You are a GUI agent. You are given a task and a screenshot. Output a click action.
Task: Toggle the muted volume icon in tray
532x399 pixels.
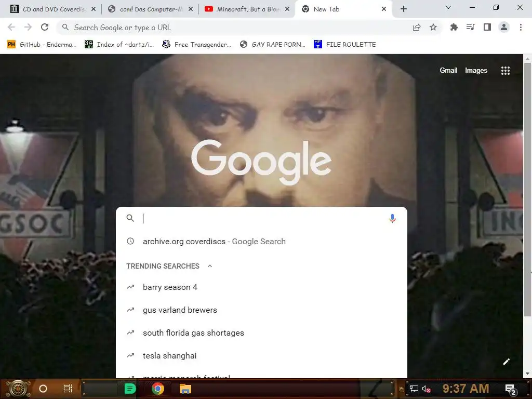(x=426, y=389)
